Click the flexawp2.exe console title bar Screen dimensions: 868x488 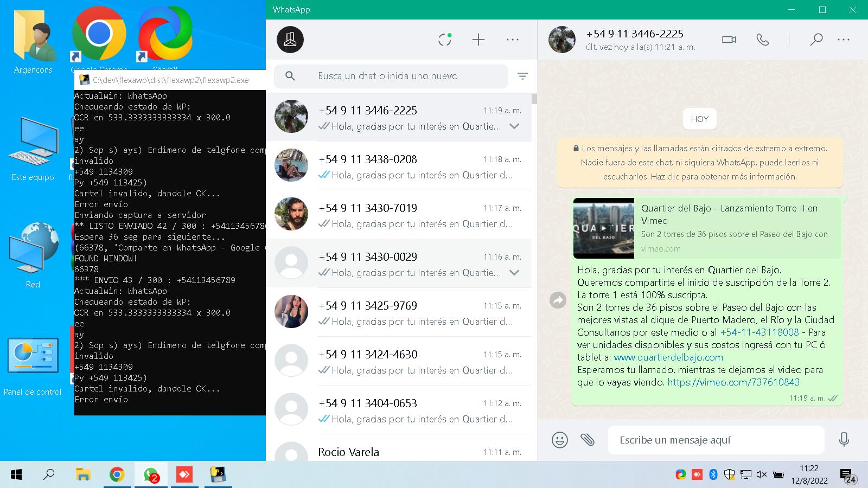pos(170,80)
